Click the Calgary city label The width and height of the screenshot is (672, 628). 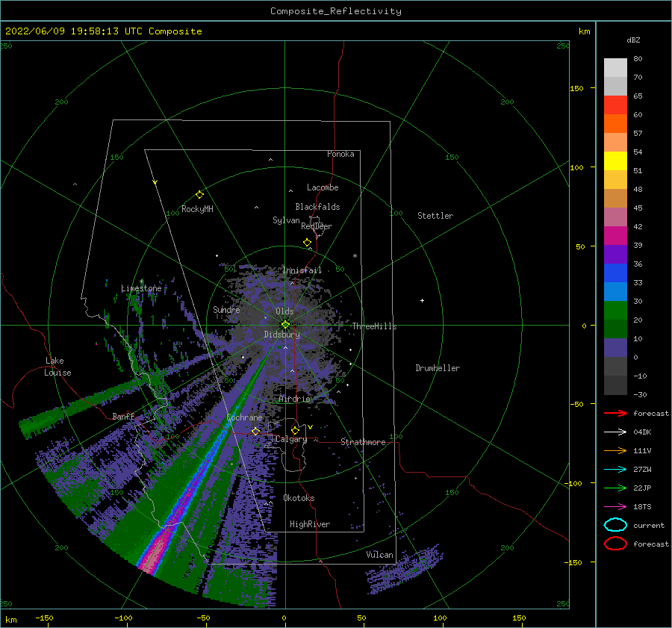point(291,439)
